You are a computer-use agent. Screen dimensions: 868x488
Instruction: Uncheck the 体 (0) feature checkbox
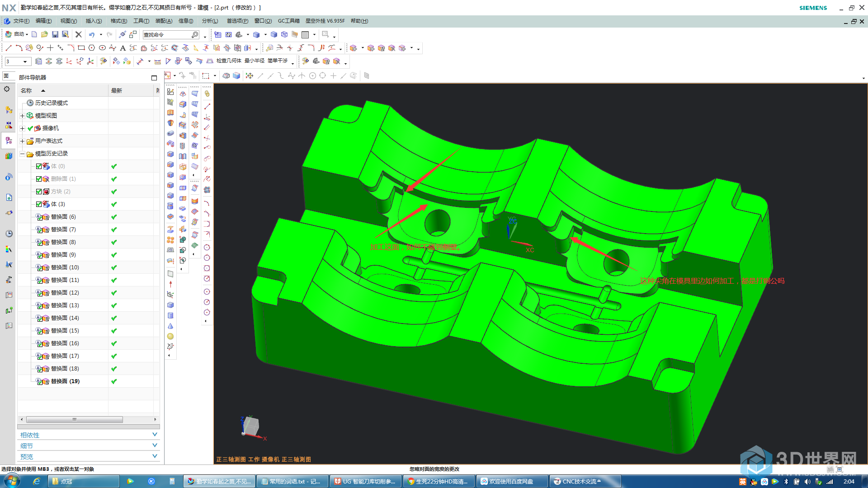click(39, 166)
